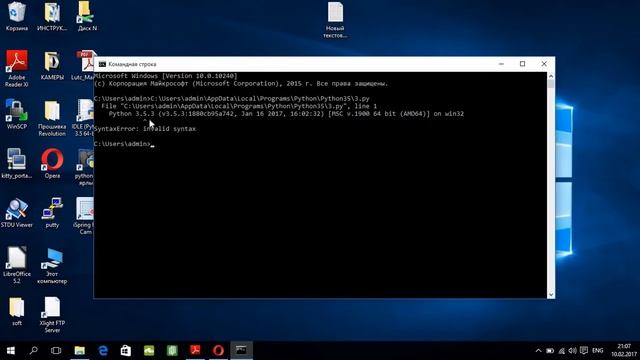Click the SyntaxError: invalid syntax line

[145, 129]
